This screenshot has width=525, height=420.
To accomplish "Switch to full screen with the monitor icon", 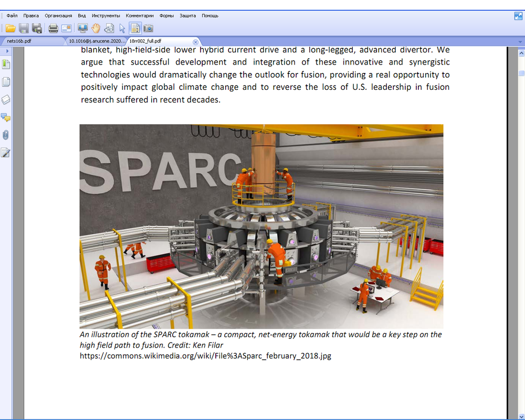I will click(82, 28).
